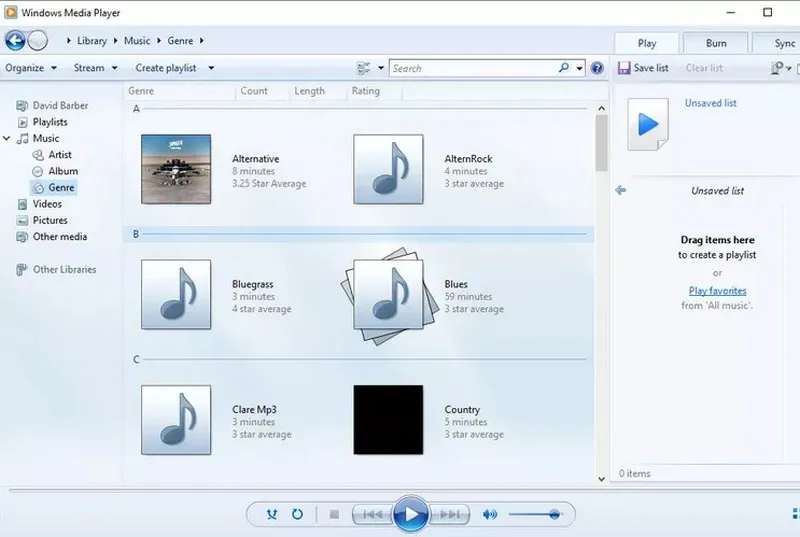Open the Organize dropdown menu
This screenshot has height=537, width=800.
(x=31, y=68)
